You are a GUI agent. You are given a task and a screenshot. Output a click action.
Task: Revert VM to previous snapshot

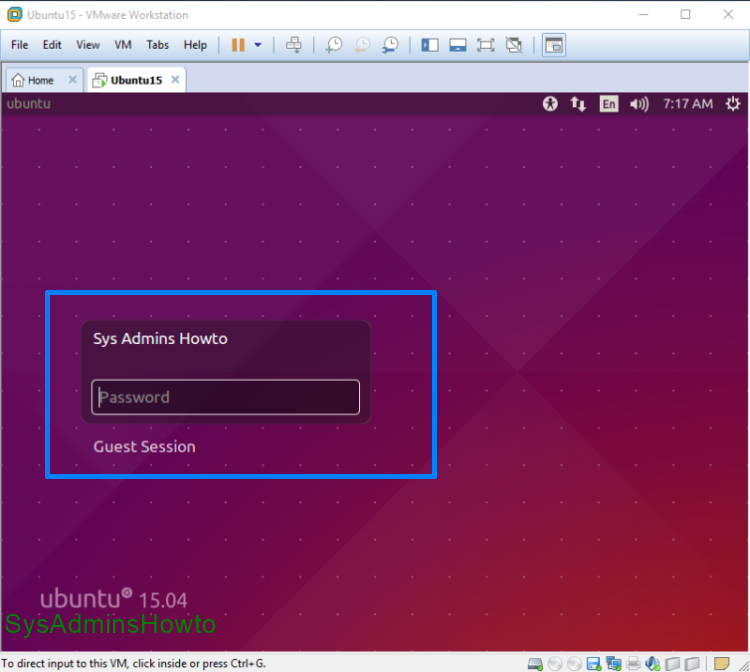(362, 45)
